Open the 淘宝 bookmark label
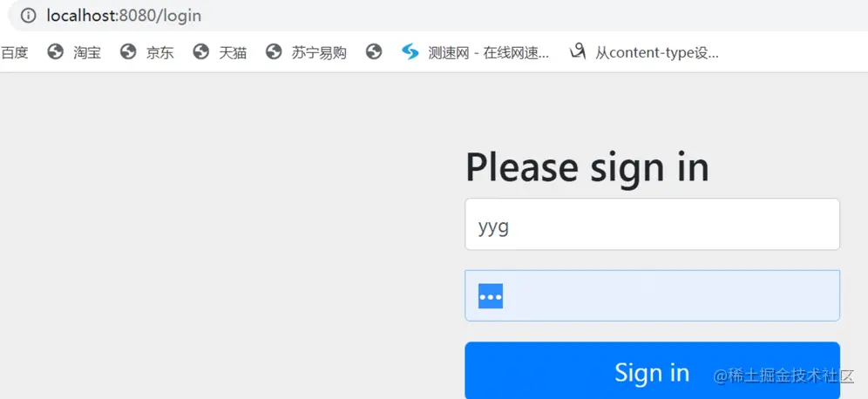Viewport: 868px width, 399px height. tap(87, 52)
